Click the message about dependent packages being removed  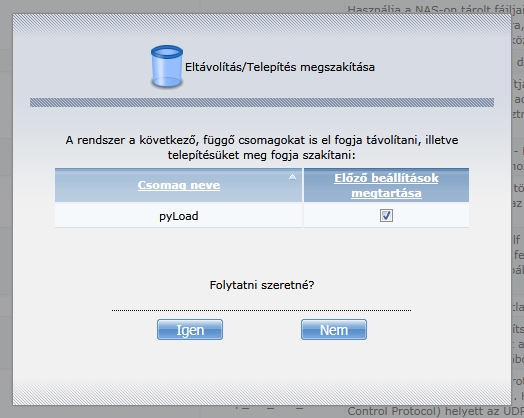pyautogui.click(x=262, y=147)
